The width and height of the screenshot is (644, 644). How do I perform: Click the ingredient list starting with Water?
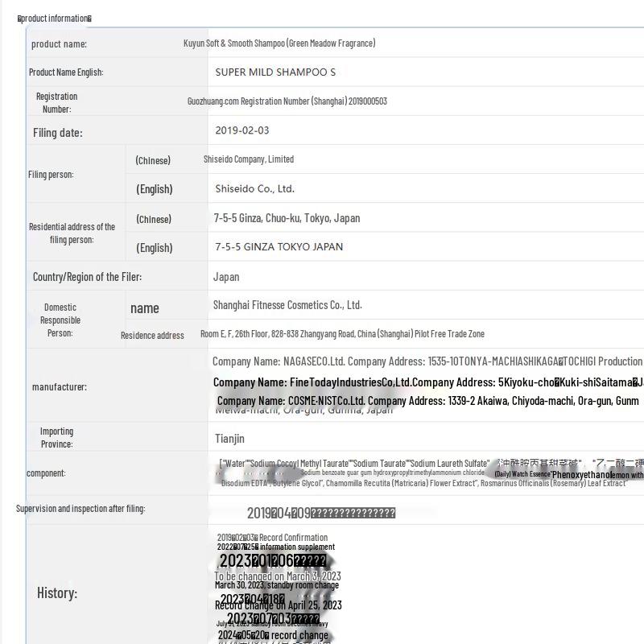(354, 464)
